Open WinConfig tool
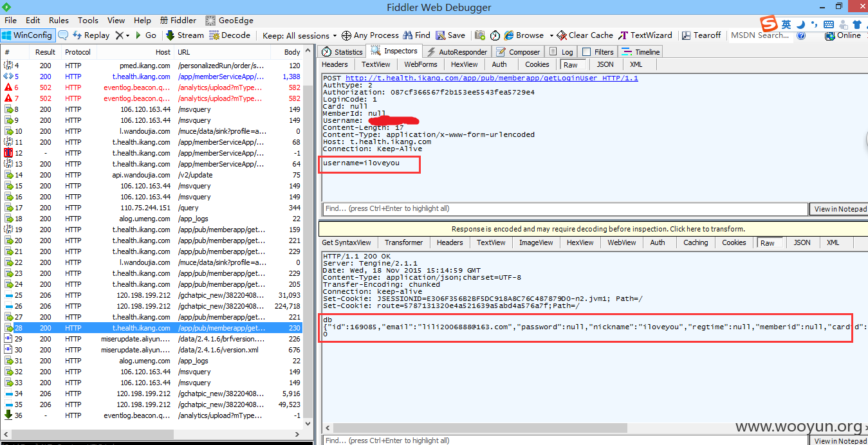 click(x=28, y=35)
